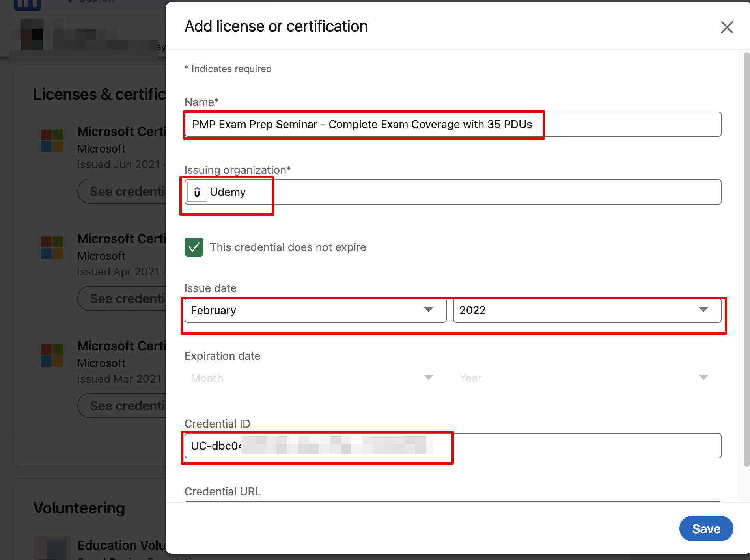Click the Credential ID input field
Viewport: 750px width, 560px height.
pyautogui.click(x=453, y=446)
